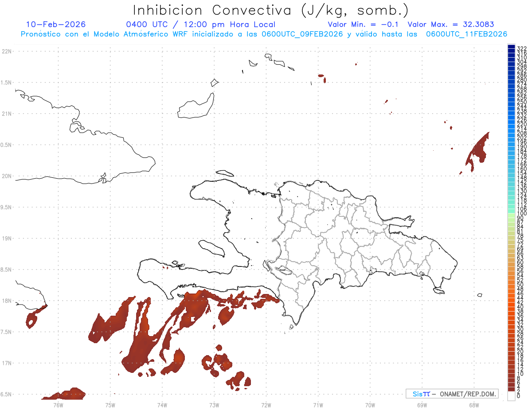Click the 71W longitude label
The image size is (532, 411).
click(x=318, y=405)
